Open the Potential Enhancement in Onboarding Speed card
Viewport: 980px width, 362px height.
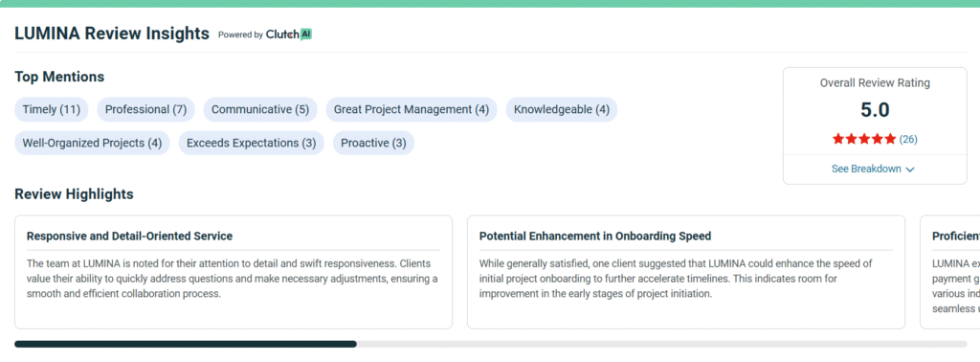tap(685, 272)
